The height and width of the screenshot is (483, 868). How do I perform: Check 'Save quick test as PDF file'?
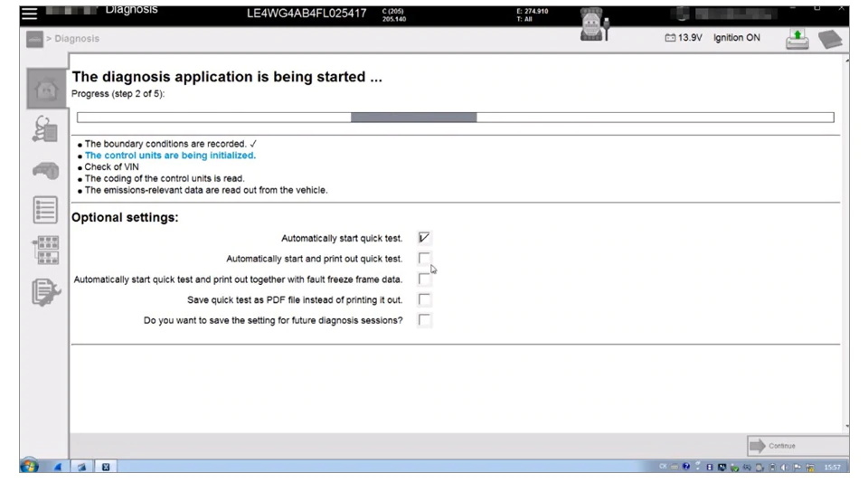pos(425,299)
